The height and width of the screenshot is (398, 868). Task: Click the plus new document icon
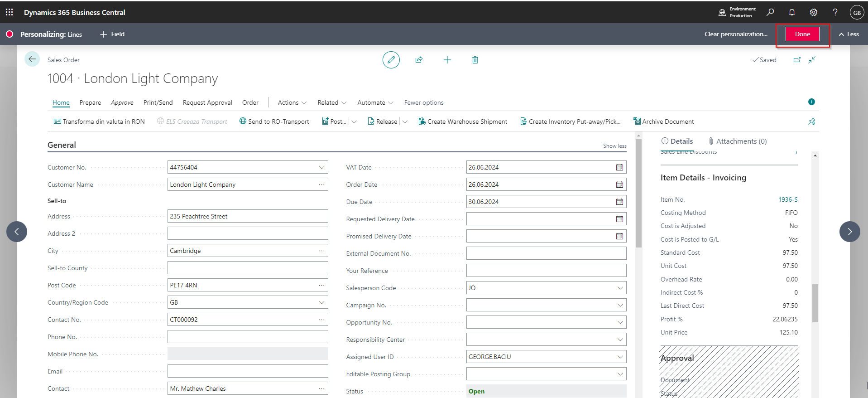[x=447, y=60]
